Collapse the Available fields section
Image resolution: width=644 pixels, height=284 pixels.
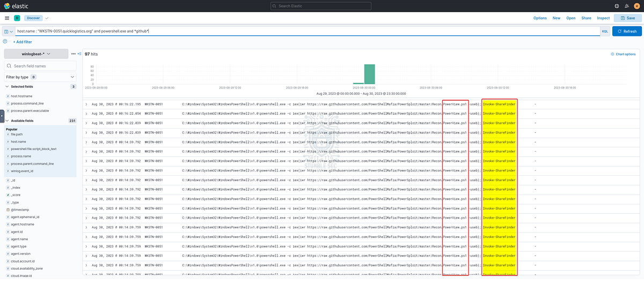[x=7, y=121]
